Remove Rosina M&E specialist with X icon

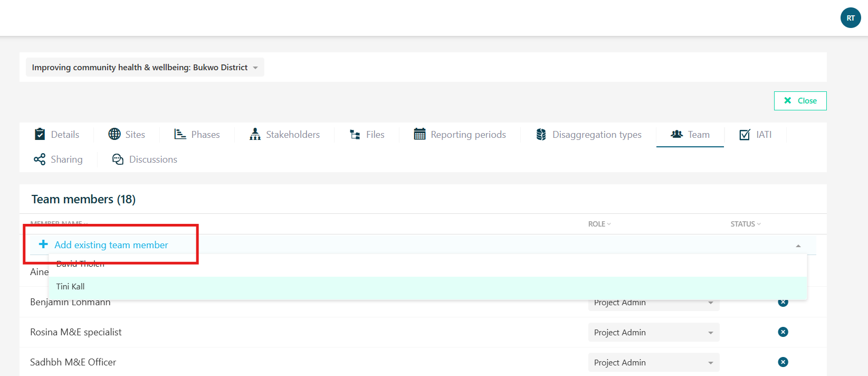click(x=783, y=332)
